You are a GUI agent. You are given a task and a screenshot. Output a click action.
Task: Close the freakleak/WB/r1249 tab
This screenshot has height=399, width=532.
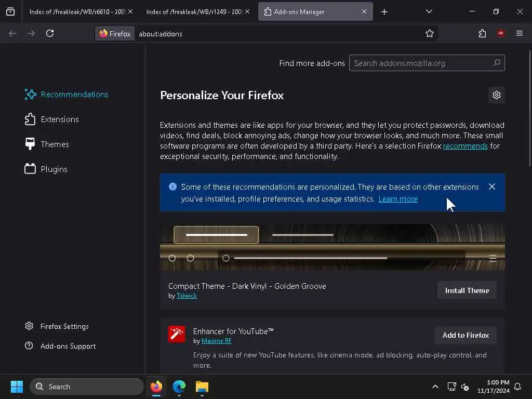[x=247, y=11]
